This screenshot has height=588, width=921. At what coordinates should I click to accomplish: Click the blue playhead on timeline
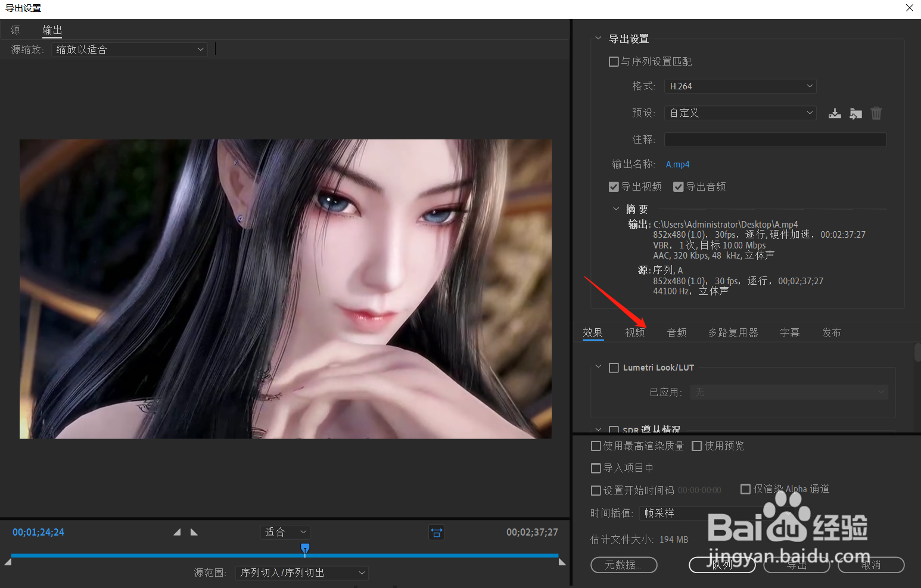click(x=305, y=548)
